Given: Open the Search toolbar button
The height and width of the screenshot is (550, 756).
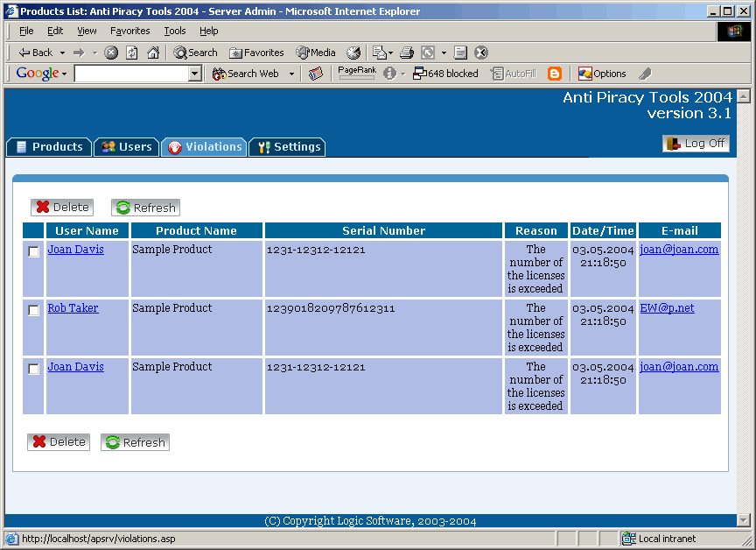Looking at the screenshot, I should [x=195, y=53].
